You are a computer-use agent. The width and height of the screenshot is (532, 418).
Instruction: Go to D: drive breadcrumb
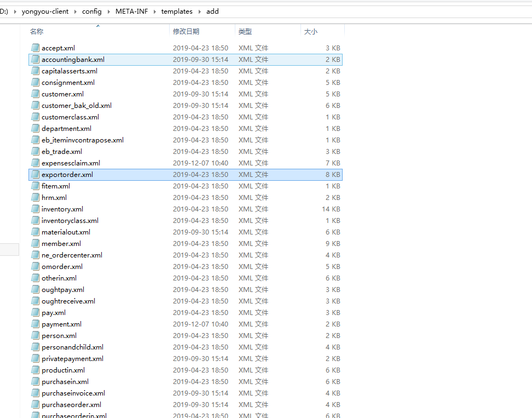point(4,12)
